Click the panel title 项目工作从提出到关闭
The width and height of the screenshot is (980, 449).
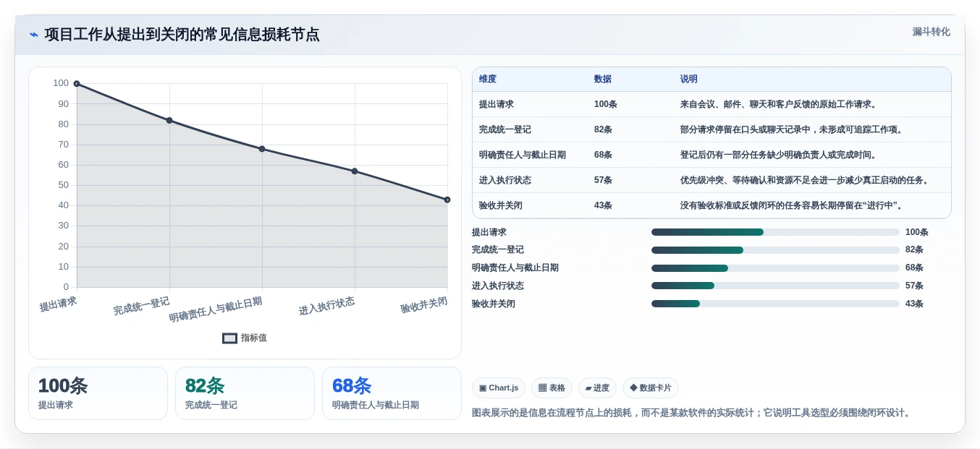click(x=182, y=35)
